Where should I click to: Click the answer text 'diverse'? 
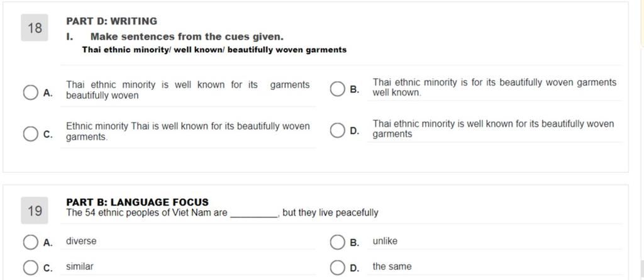[81, 241]
